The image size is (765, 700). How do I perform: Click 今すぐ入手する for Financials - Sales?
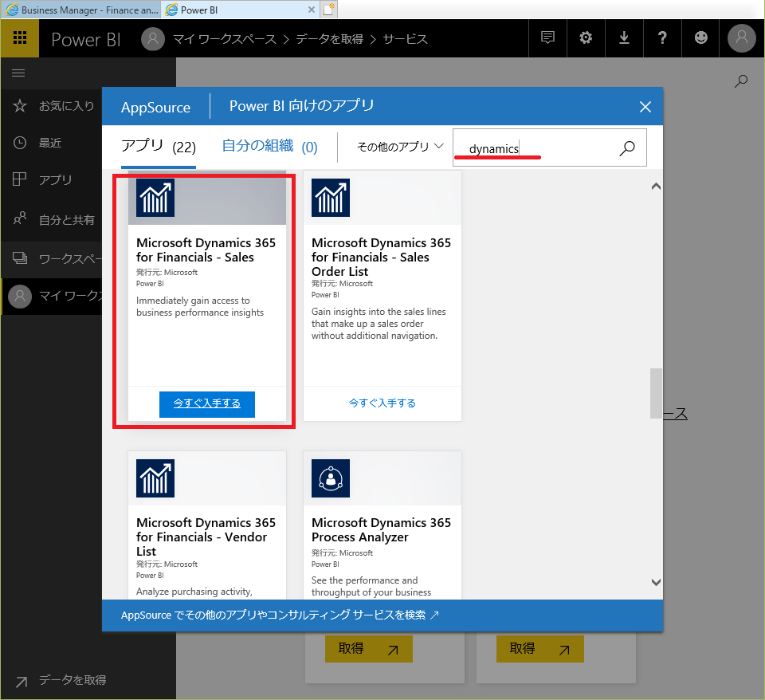pos(207,404)
